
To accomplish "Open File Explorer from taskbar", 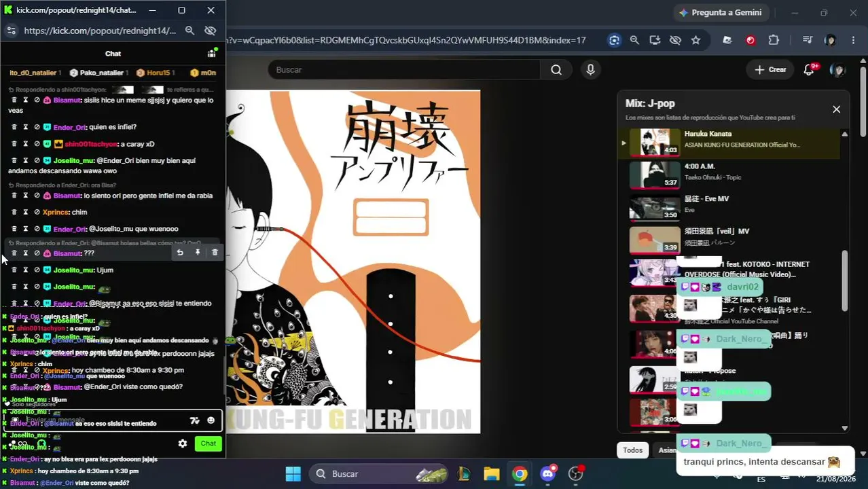I will click(x=492, y=473).
